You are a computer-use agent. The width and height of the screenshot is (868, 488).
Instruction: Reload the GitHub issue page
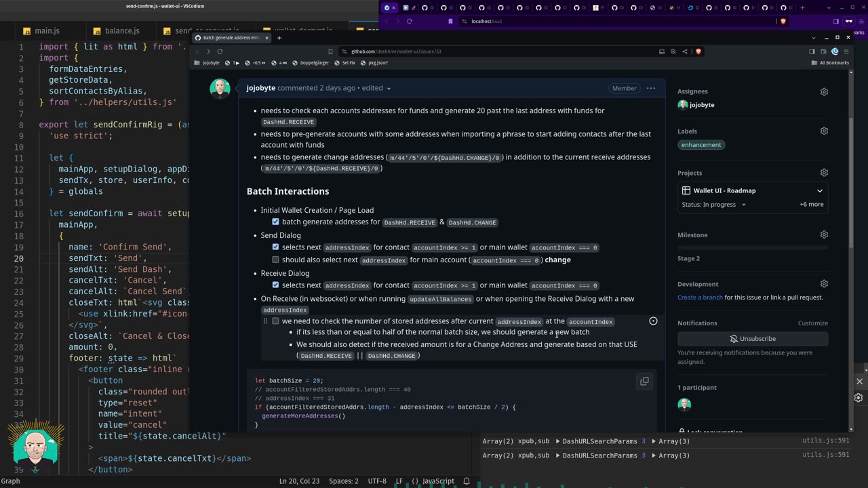pos(220,52)
